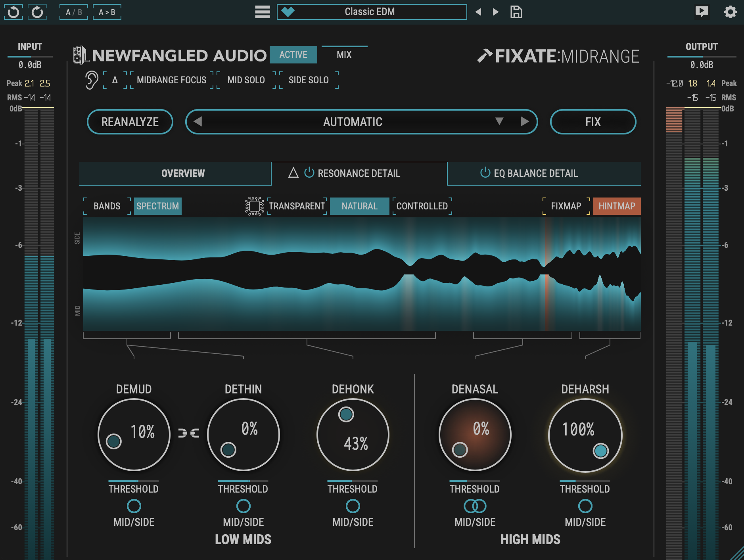The image size is (744, 560).
Task: Select previous profile left of AUTOMATIC
Action: coord(198,121)
